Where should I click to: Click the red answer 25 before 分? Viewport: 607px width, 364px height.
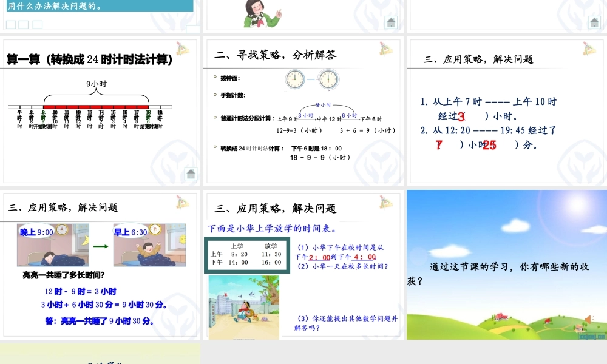pyautogui.click(x=490, y=145)
